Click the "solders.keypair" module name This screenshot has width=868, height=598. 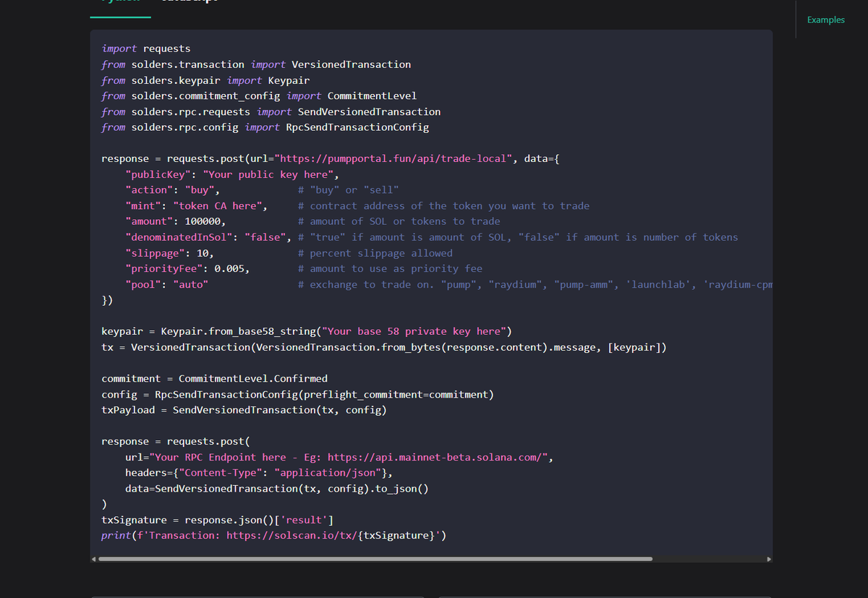point(176,80)
